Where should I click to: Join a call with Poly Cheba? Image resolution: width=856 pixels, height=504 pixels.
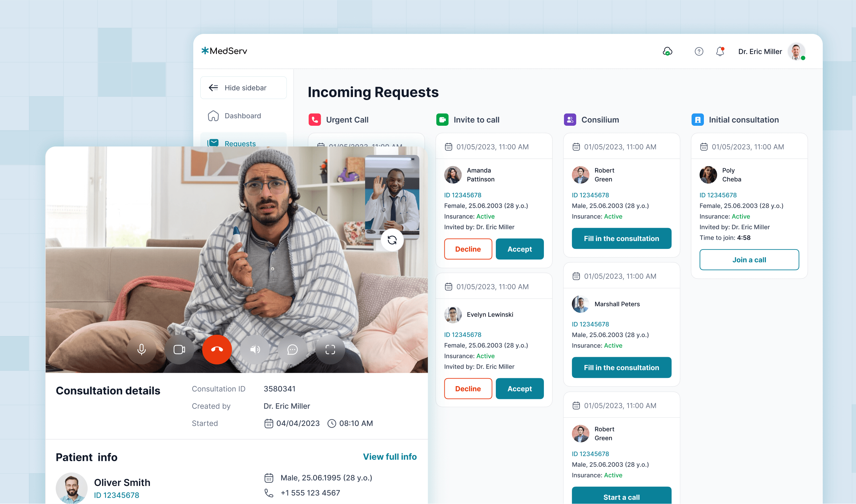pyautogui.click(x=749, y=260)
